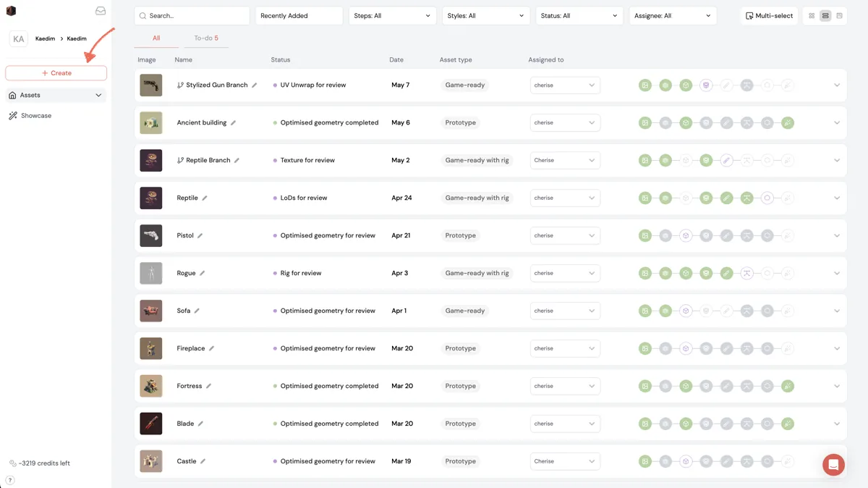Click the purple UV unwrap step in Stylized Gun Branch row
868x488 pixels.
coord(706,85)
